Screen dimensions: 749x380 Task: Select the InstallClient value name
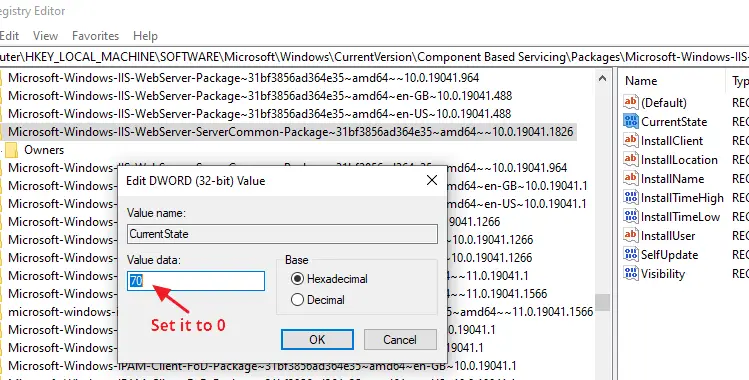click(x=672, y=141)
